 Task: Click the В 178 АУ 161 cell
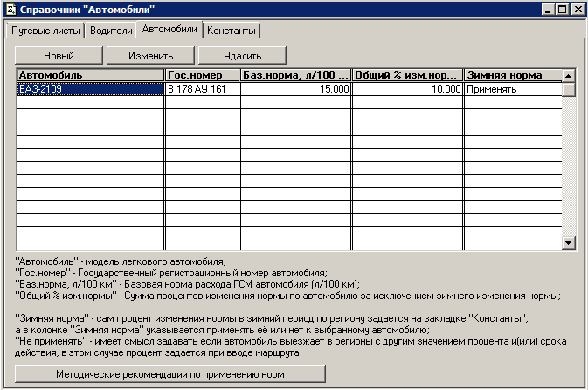pos(202,89)
